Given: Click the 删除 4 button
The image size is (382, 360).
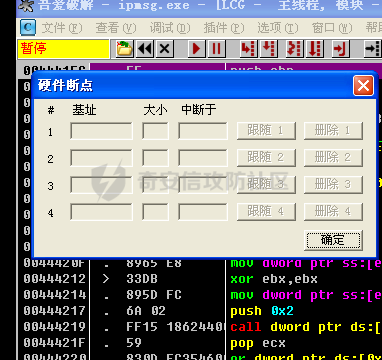Looking at the screenshot, I should pos(333,211).
